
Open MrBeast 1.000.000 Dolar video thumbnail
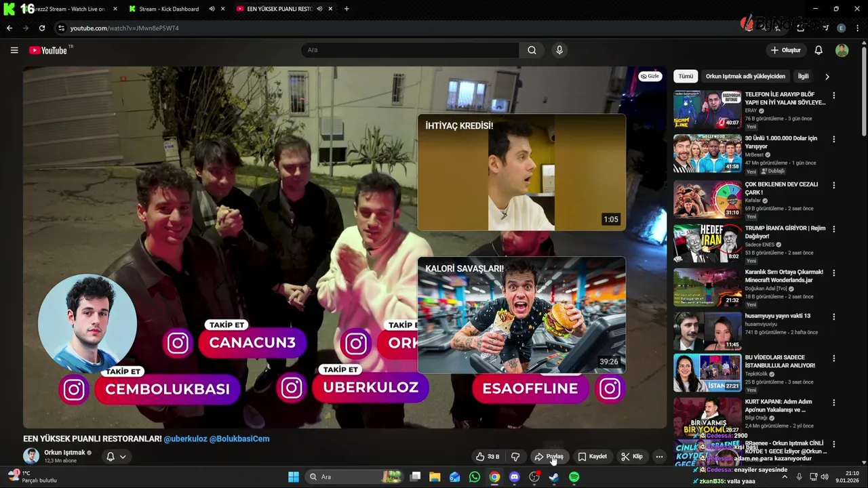click(707, 153)
